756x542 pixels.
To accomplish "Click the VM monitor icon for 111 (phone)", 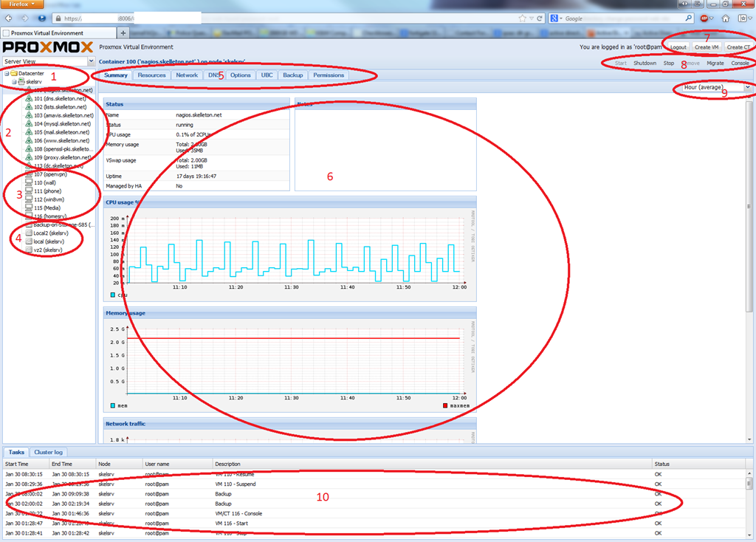I will [x=29, y=191].
